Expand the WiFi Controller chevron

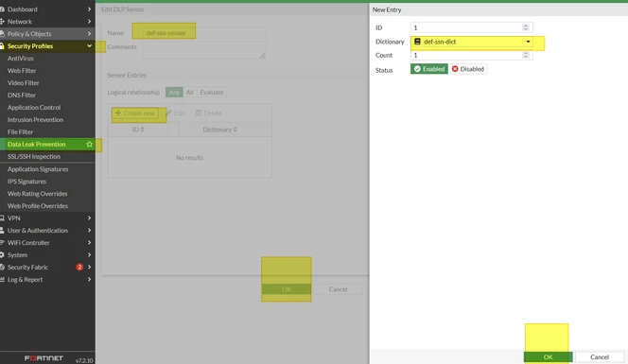pos(89,243)
